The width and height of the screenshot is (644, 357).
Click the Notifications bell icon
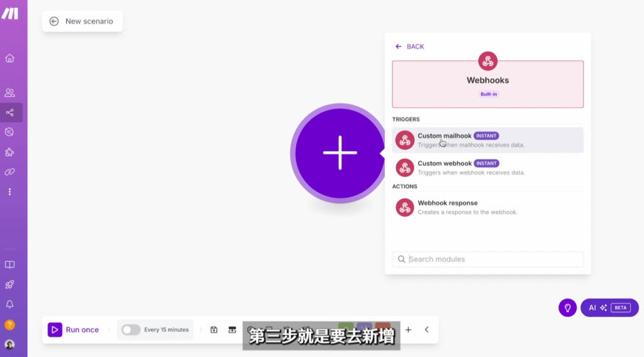(x=9, y=305)
